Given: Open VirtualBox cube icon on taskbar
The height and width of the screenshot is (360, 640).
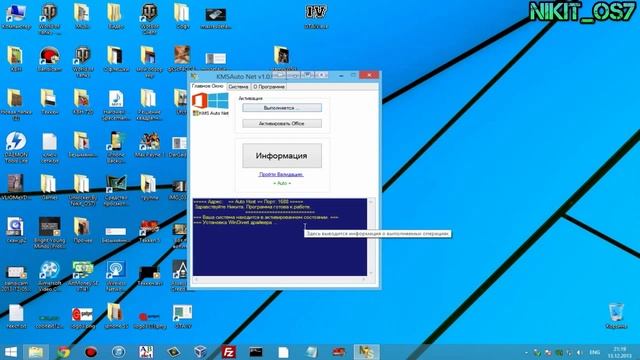Looking at the screenshot, I should [x=200, y=352].
